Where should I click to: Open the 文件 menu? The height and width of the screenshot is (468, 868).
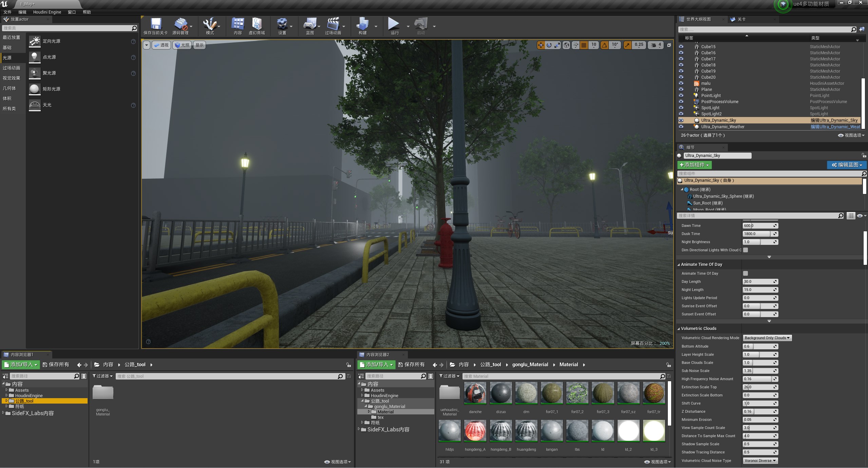click(7, 12)
